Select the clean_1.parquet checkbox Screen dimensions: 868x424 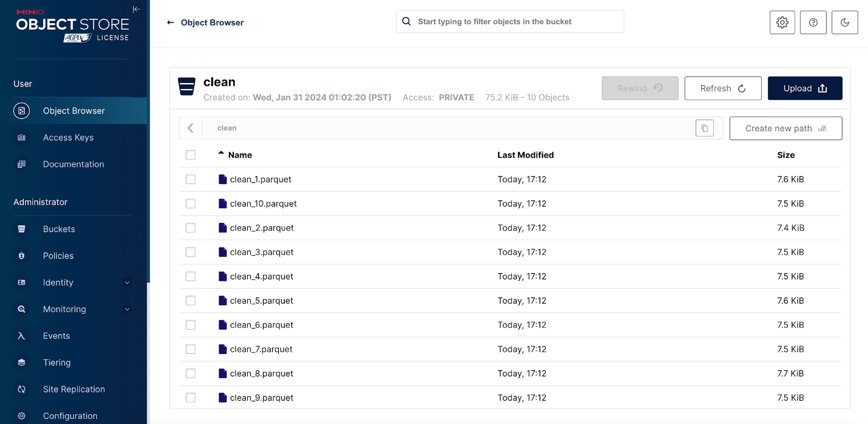[x=190, y=179]
